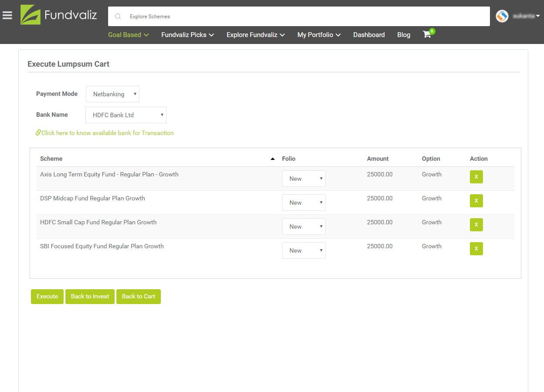This screenshot has height=392, width=544.
Task: Click the search magnifier icon
Action: point(118,17)
